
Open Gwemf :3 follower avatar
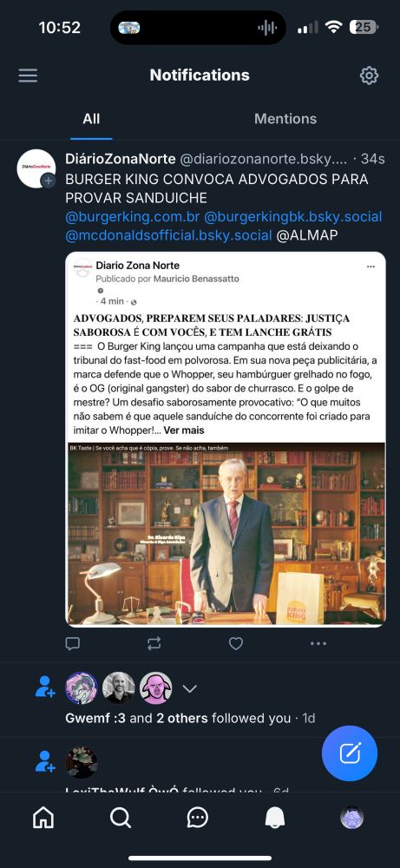pos(82,688)
